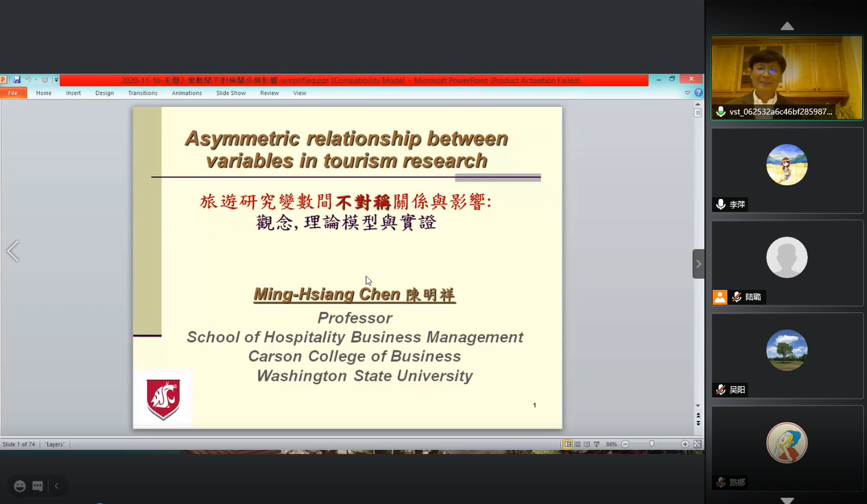This screenshot has width=867, height=504.
Task: Expand the Customize Quick Access Toolbar dropdown
Action: (x=56, y=80)
